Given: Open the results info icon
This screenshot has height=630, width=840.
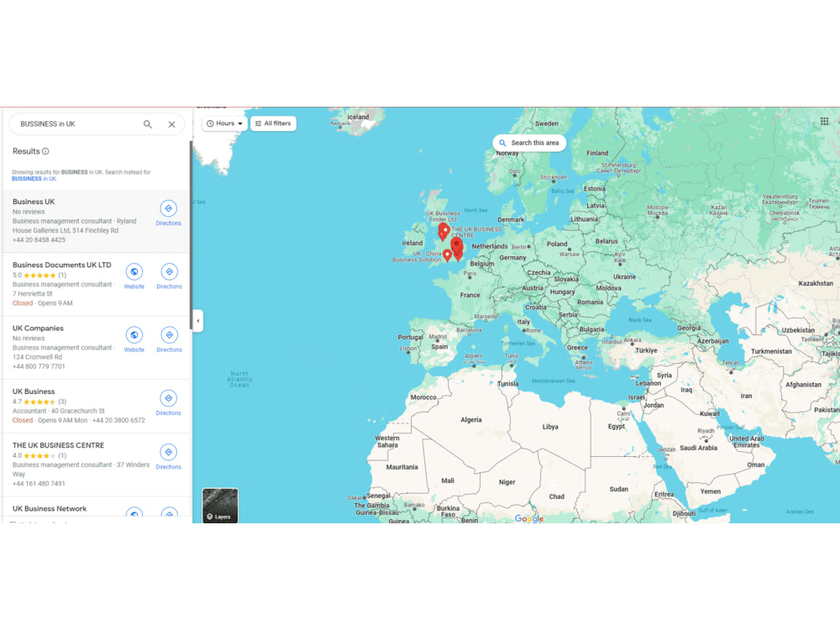Looking at the screenshot, I should click(x=45, y=151).
